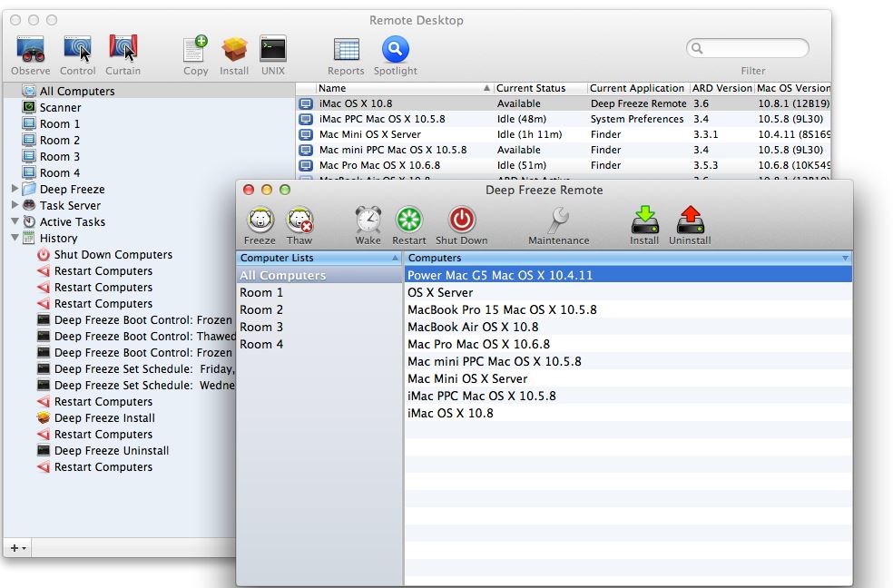The width and height of the screenshot is (893, 588).
Task: Select iMac PPC Mac OS X 10.5.8 in Deep Freeze Remote
Action: [628, 396]
